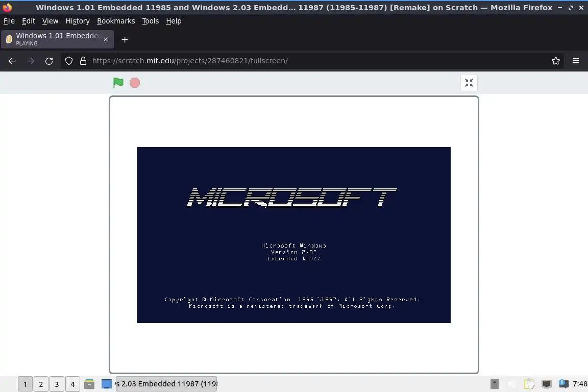Reload the current page
588x392 pixels.
49,61
